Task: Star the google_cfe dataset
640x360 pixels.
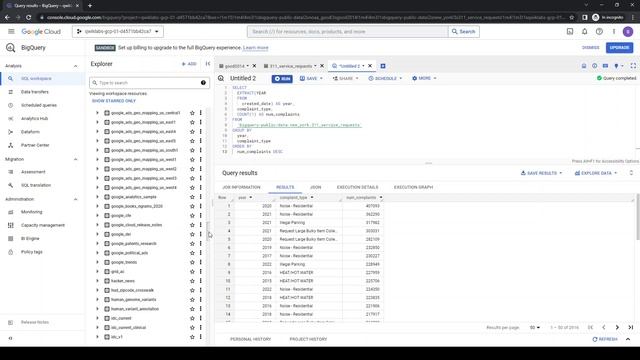Action: click(192, 216)
